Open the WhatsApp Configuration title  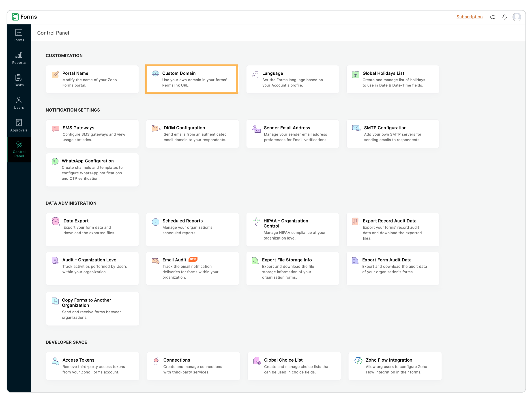click(x=88, y=161)
